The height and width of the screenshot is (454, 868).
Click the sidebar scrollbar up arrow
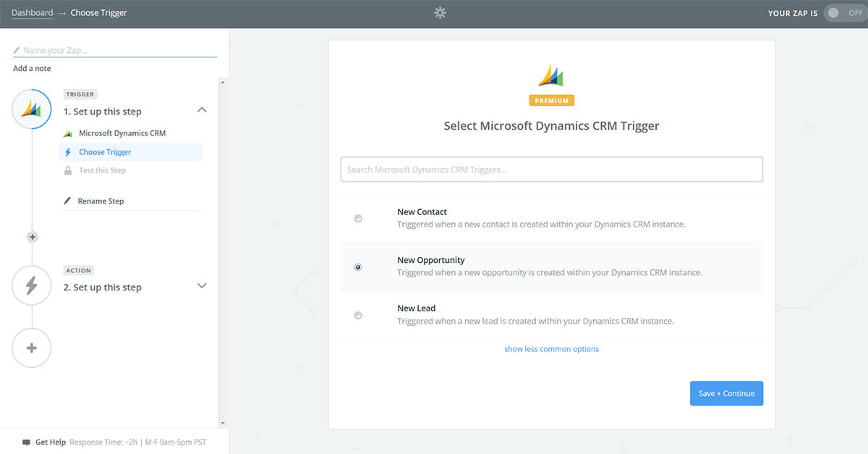click(223, 82)
